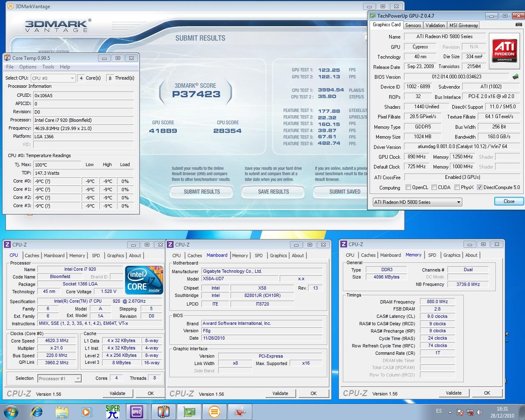
Task: Click the CPU-Z taskbar icon
Action: click(x=137, y=411)
